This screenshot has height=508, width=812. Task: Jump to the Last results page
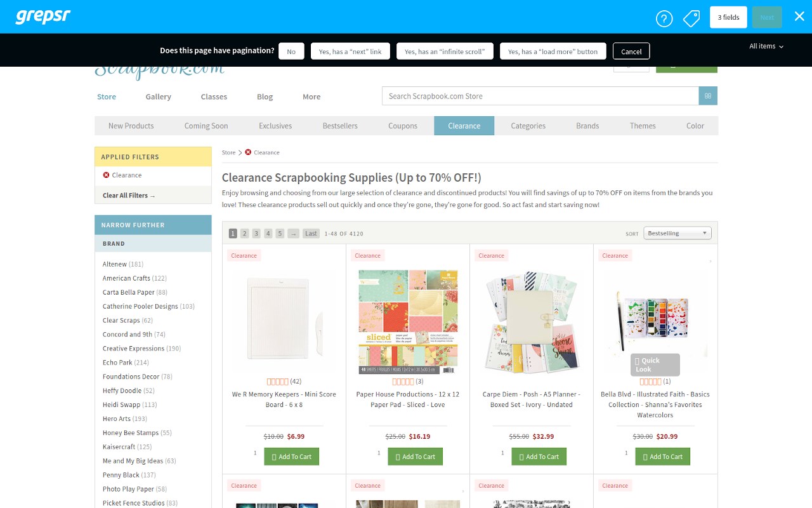pos(311,234)
